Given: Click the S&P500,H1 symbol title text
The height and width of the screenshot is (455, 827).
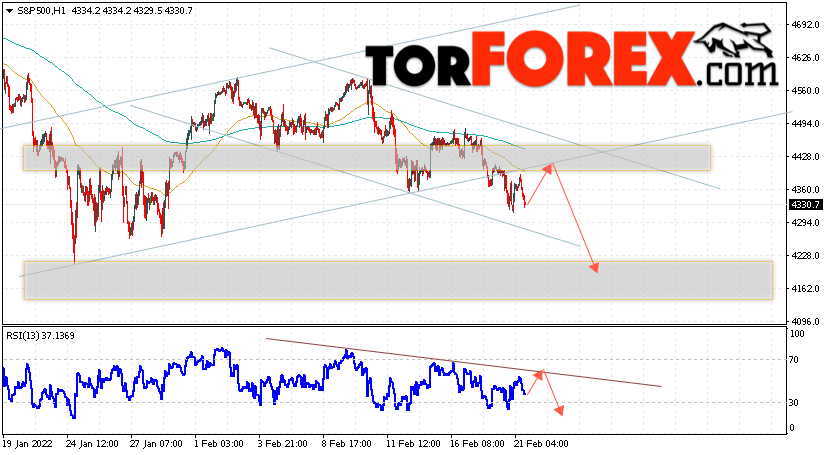Looking at the screenshot, I should (41, 11).
